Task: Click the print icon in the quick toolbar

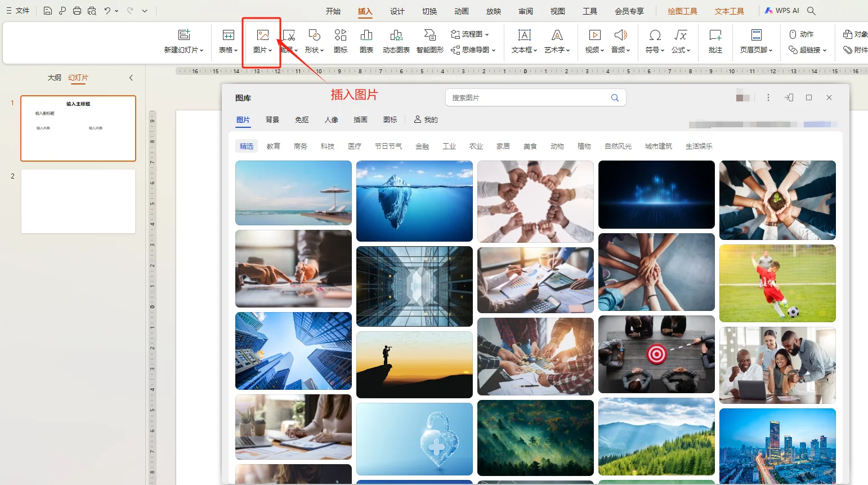Action: point(77,11)
